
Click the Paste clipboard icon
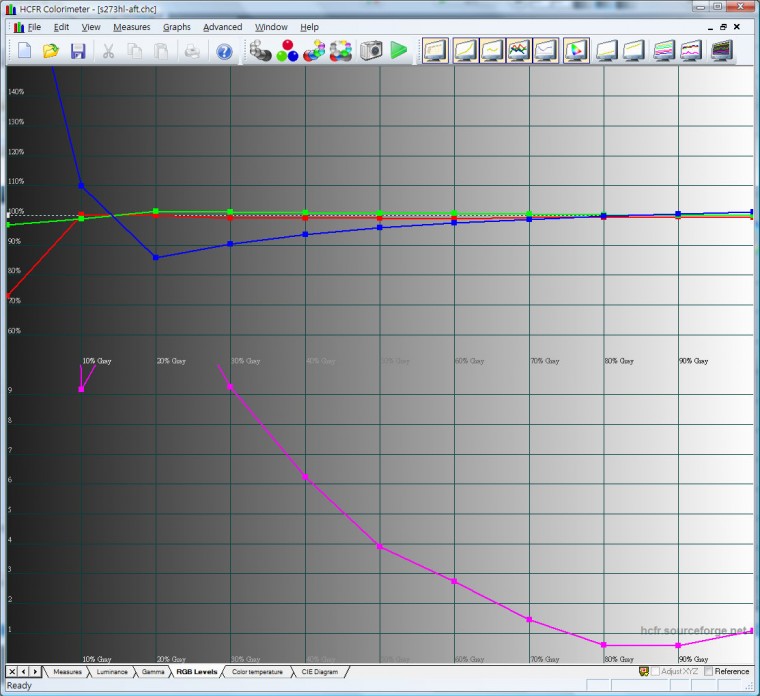click(161, 51)
